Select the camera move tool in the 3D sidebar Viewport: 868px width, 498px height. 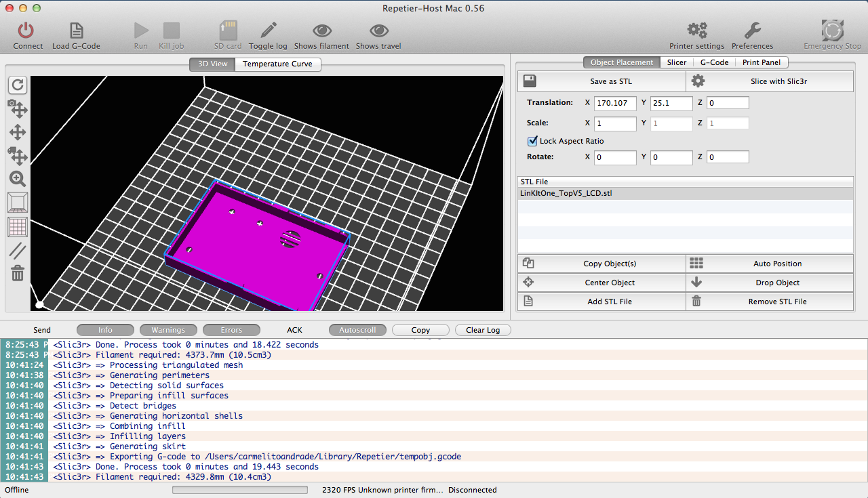[18, 108]
